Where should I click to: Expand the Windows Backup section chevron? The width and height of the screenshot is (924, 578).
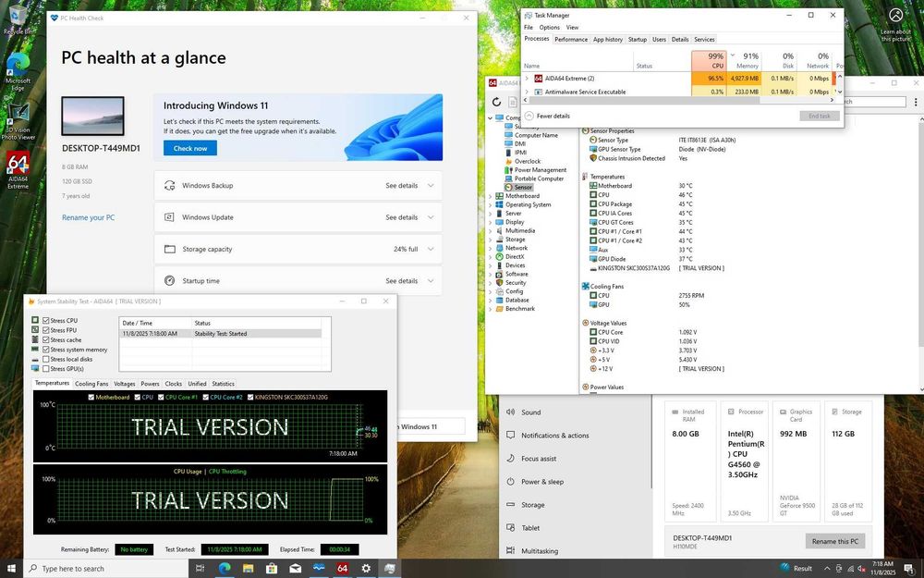(x=431, y=185)
